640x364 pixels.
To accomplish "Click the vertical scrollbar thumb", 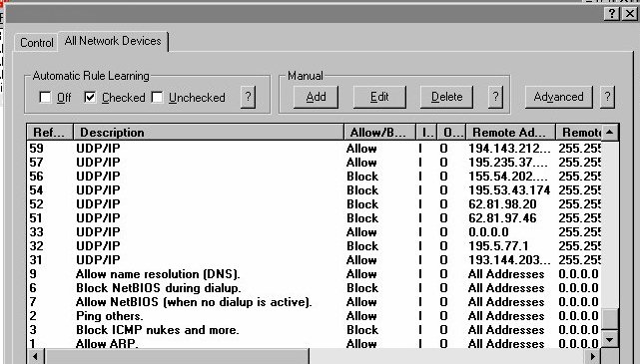I will pos(610,319).
